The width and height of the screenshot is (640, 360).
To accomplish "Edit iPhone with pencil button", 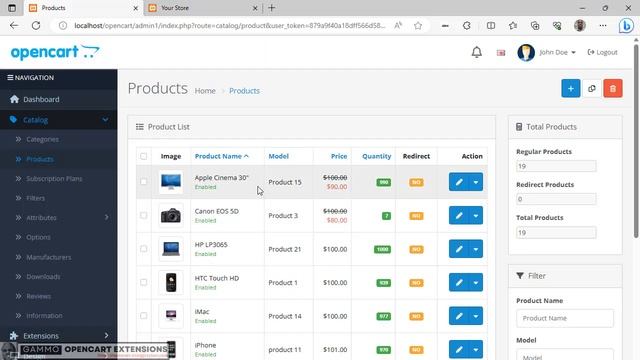I will point(459,349).
